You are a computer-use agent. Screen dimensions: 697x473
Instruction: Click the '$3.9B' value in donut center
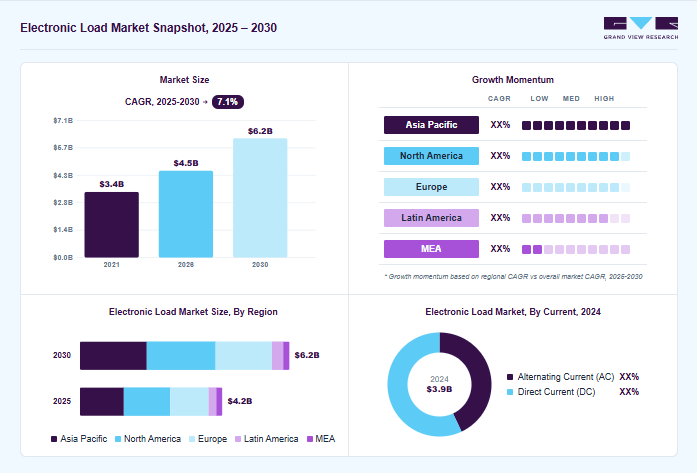(439, 389)
